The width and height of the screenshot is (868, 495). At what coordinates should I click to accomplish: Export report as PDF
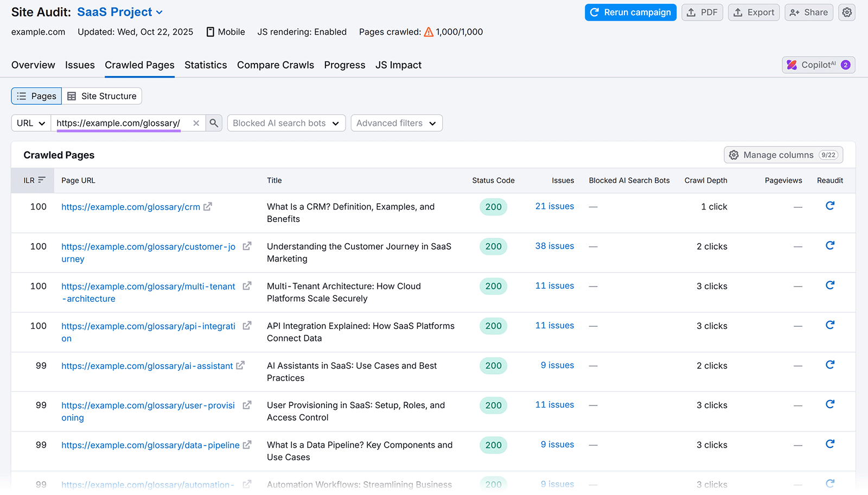pyautogui.click(x=702, y=12)
